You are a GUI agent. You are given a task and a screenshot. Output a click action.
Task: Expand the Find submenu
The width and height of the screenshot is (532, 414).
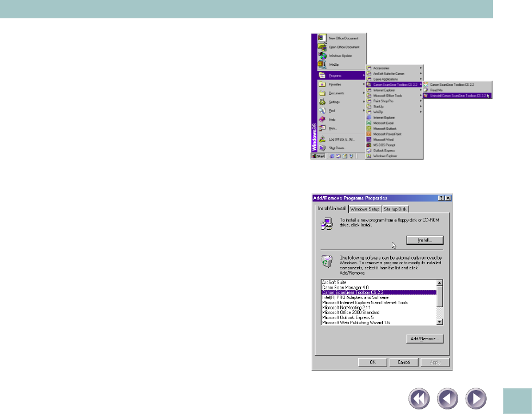click(342, 111)
